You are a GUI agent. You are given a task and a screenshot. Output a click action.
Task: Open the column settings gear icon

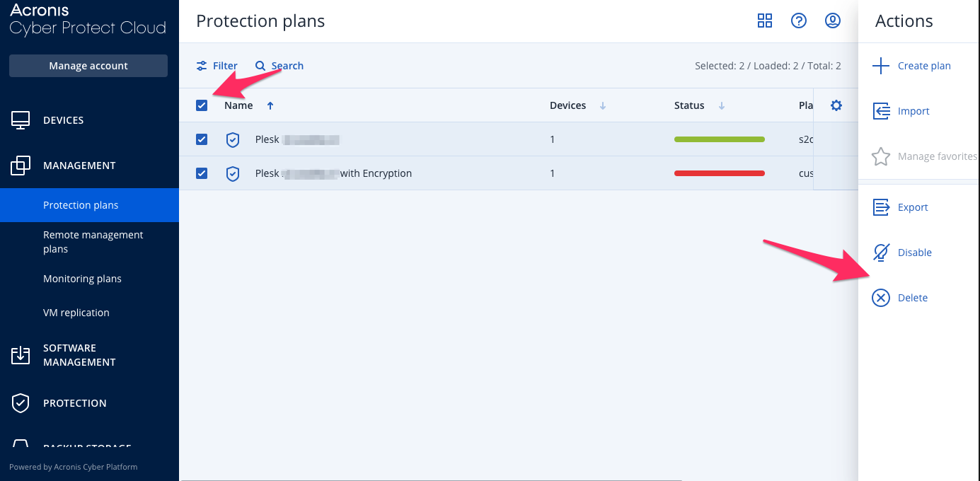836,105
